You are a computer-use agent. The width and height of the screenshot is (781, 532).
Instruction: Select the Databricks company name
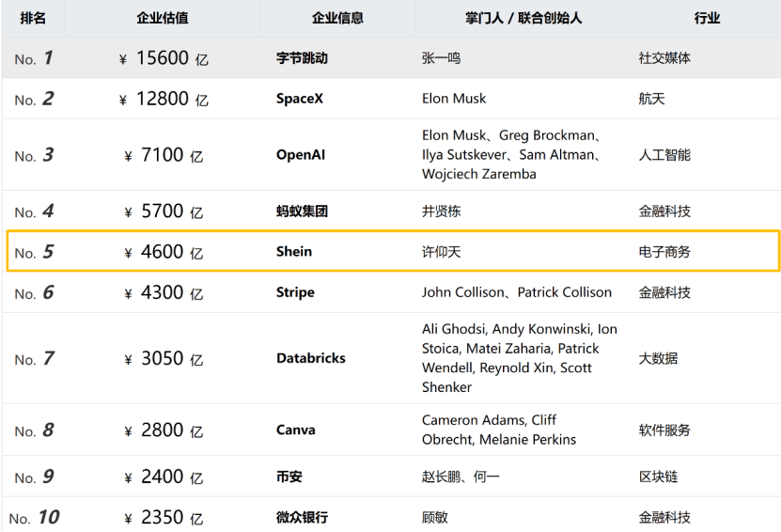pyautogui.click(x=311, y=358)
